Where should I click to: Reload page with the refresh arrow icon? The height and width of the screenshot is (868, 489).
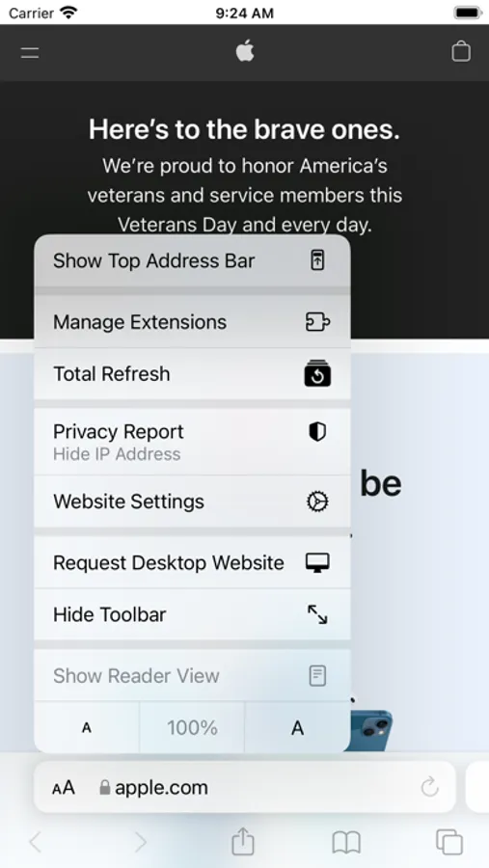coord(430,787)
